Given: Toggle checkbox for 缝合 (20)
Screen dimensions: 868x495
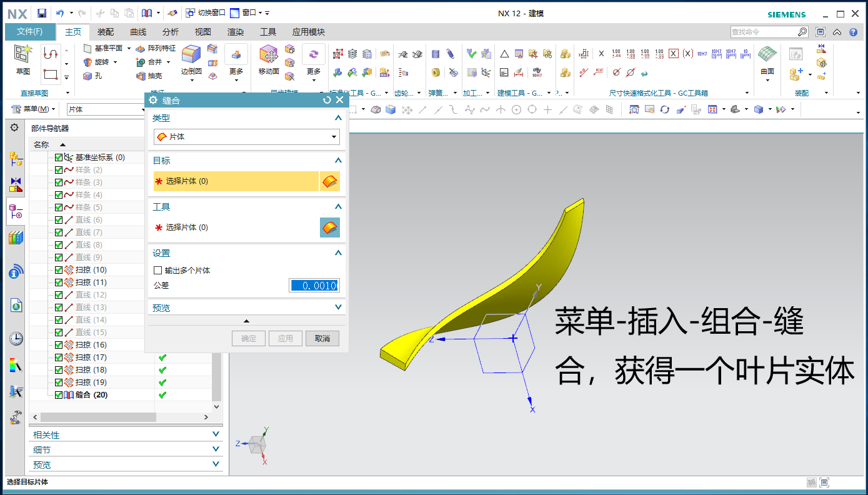Looking at the screenshot, I should click(59, 395).
